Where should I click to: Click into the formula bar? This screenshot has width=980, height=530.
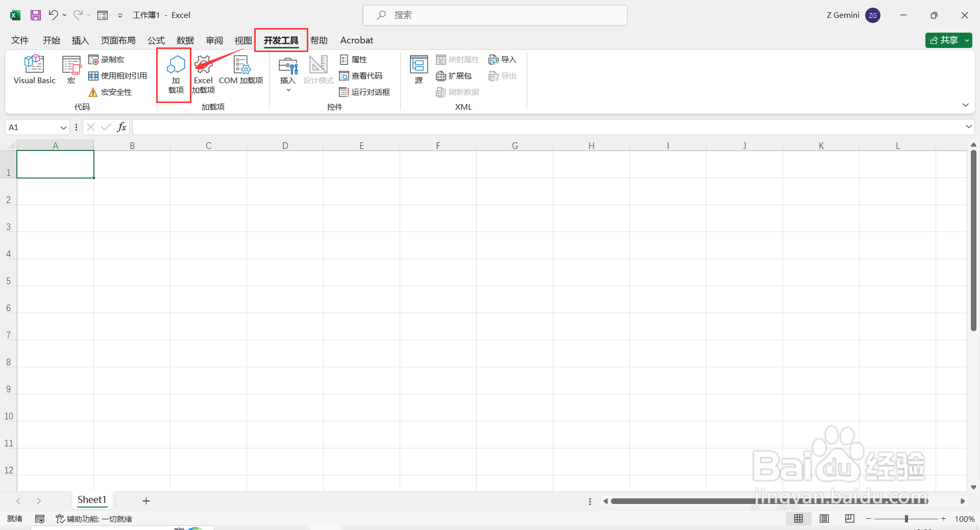click(x=548, y=127)
